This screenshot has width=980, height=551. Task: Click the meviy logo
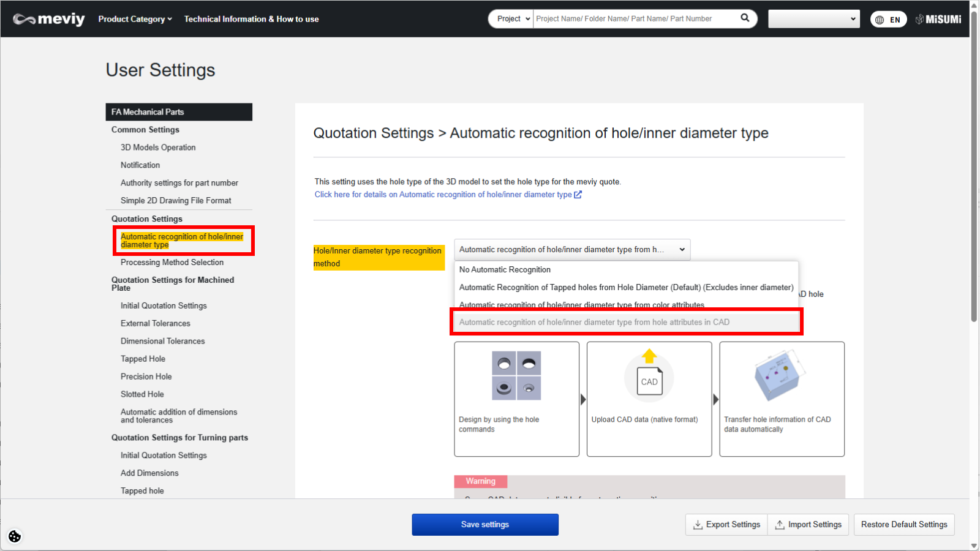[49, 19]
